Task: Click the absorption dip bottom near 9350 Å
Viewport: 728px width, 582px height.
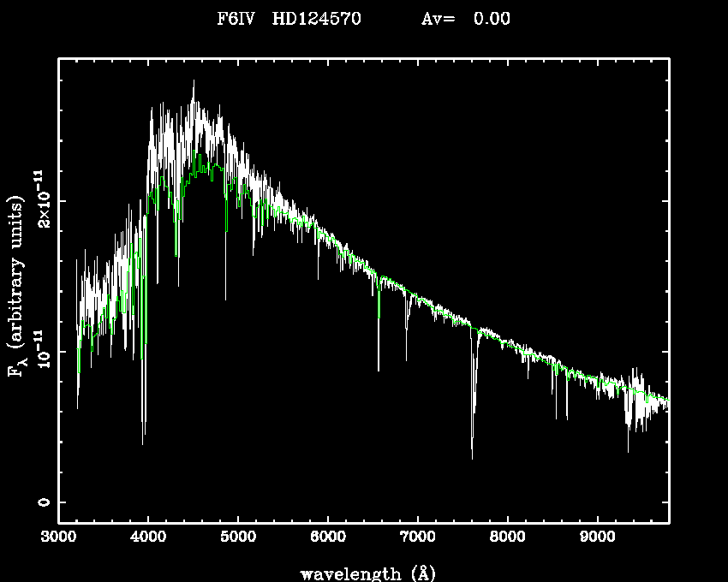Action: 628,450
